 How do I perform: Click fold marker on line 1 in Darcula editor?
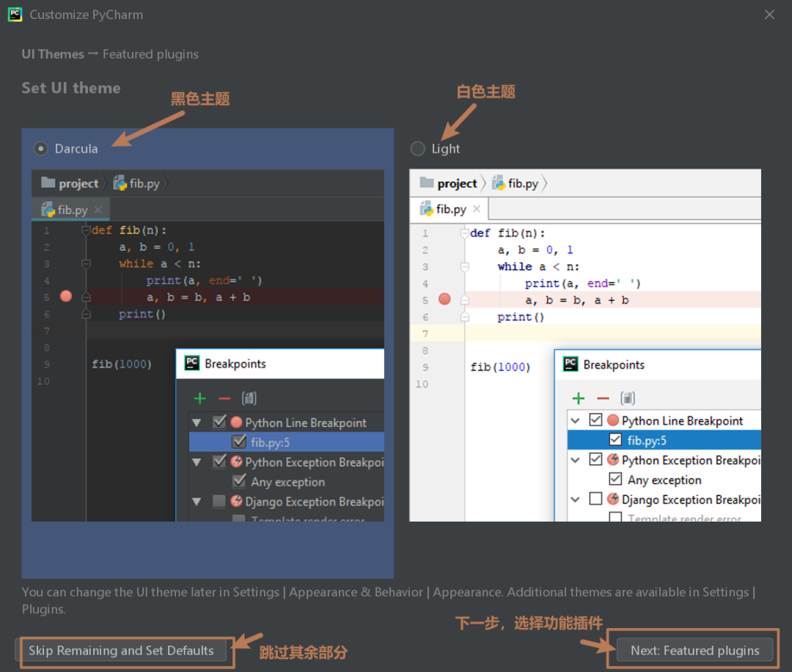pos(86,230)
